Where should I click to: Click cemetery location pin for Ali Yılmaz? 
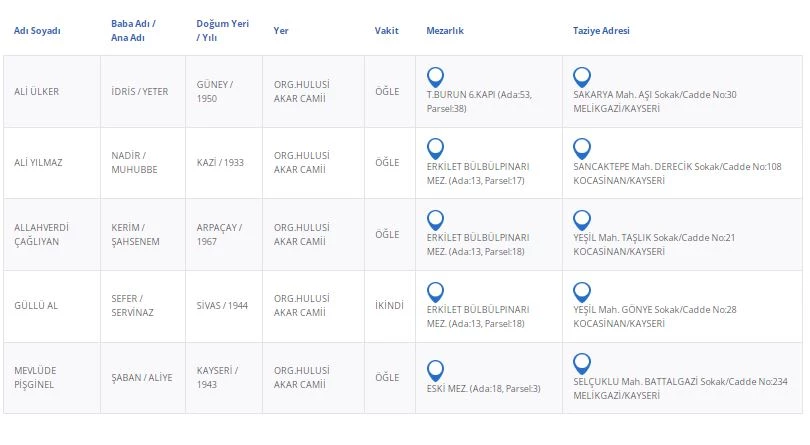coord(435,148)
